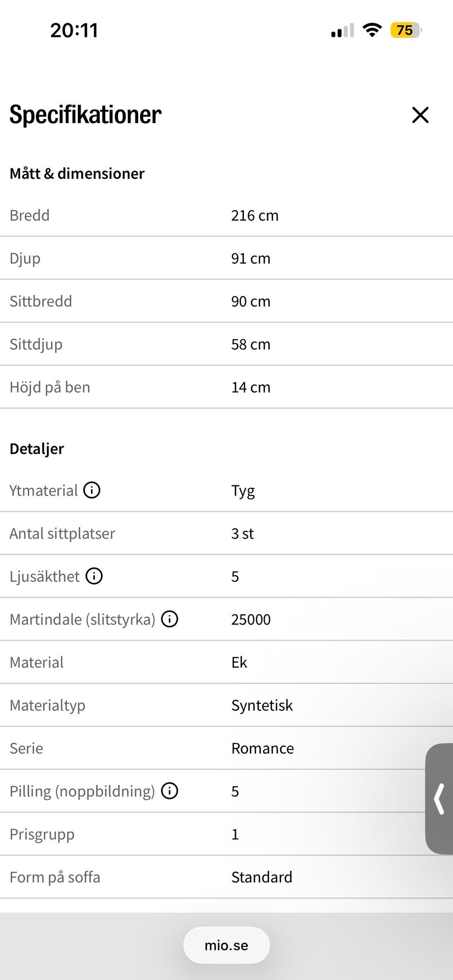The image size is (453, 980).
Task: Check the battery indicator in status bar
Action: tap(406, 31)
